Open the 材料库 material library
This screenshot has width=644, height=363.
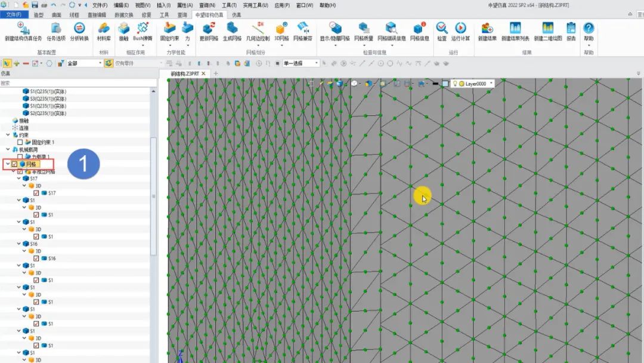click(104, 31)
